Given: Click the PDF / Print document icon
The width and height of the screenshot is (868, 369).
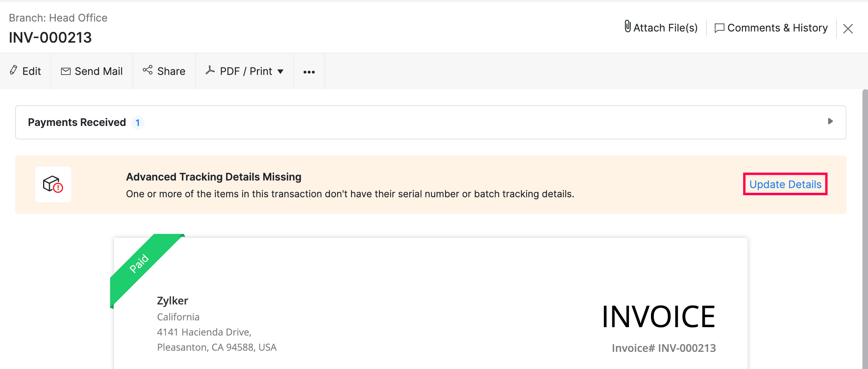Looking at the screenshot, I should (x=210, y=71).
